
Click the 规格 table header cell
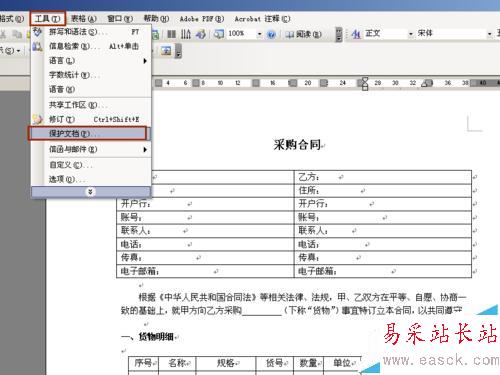pyautogui.click(x=226, y=363)
